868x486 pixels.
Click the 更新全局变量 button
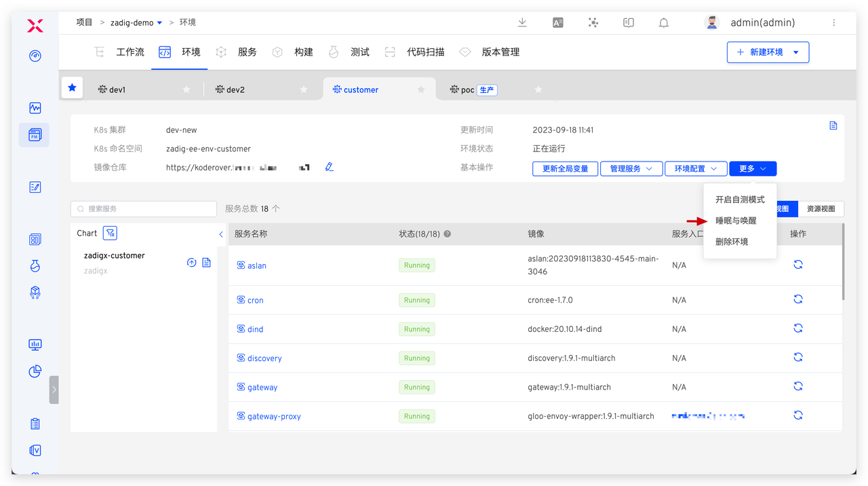coord(565,169)
